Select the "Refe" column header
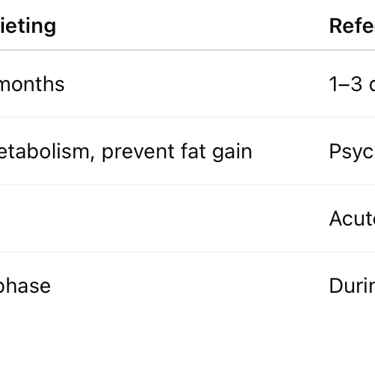Image resolution: width=375 pixels, height=366 pixels. (x=352, y=26)
